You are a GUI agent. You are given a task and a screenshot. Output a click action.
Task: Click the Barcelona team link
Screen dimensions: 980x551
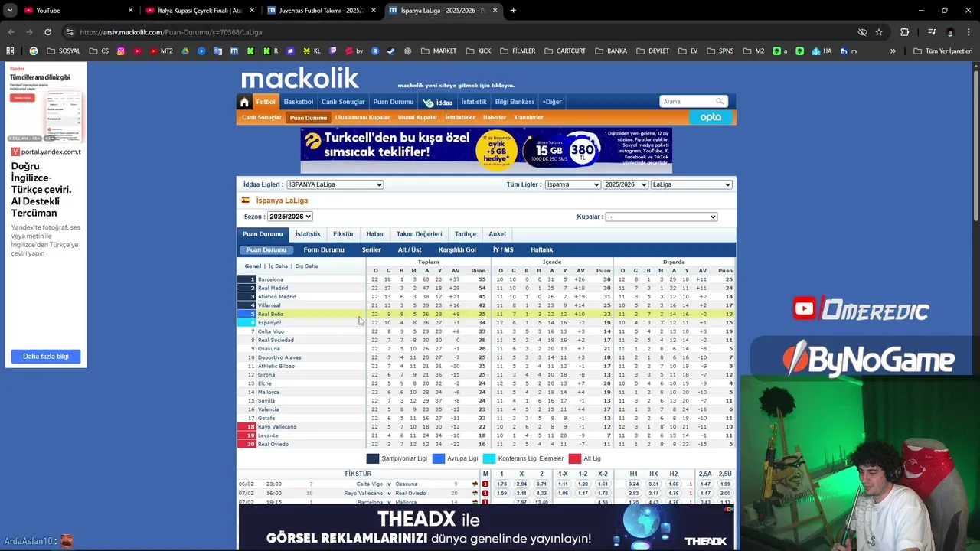click(270, 279)
